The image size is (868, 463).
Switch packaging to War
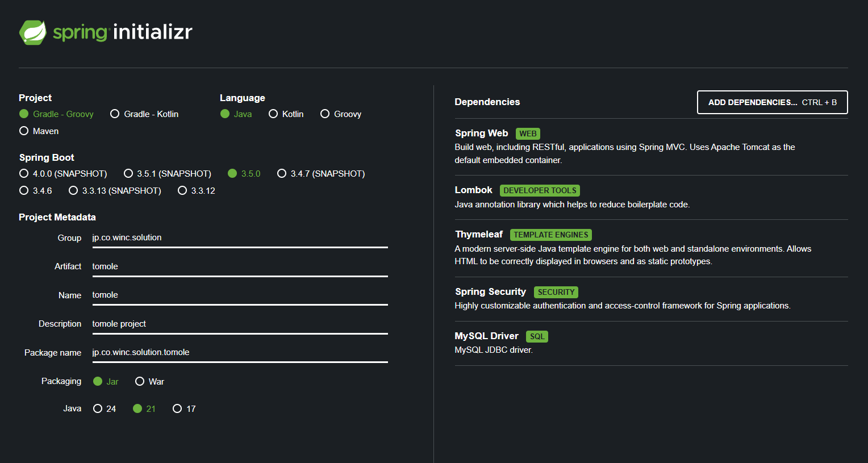click(140, 382)
